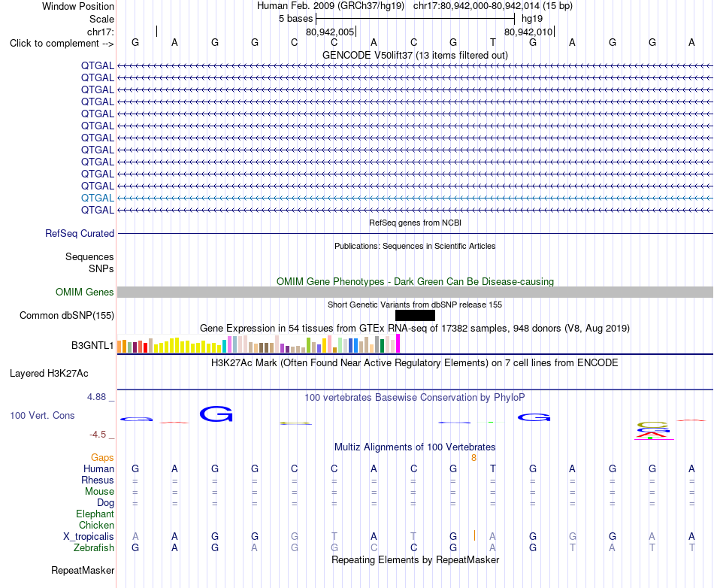Image resolution: width=714 pixels, height=588 pixels.
Task: Click the RefSeq Curated track label
Action: click(80, 233)
